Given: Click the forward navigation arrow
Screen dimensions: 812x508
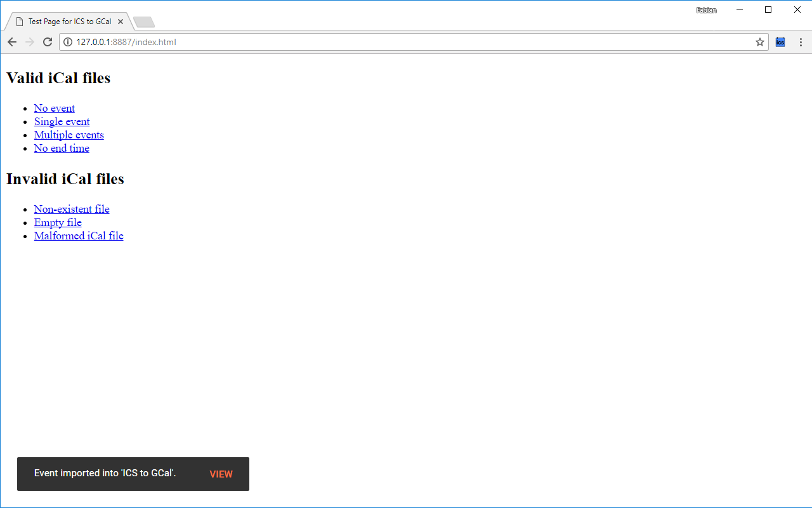Looking at the screenshot, I should (29, 42).
